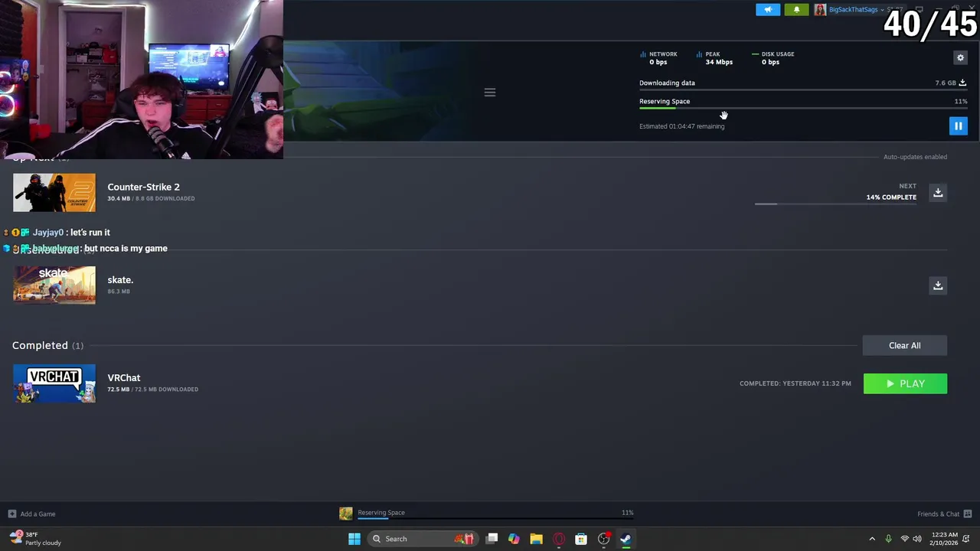Open Friends & Chat
The image size is (980, 551).
938,514
